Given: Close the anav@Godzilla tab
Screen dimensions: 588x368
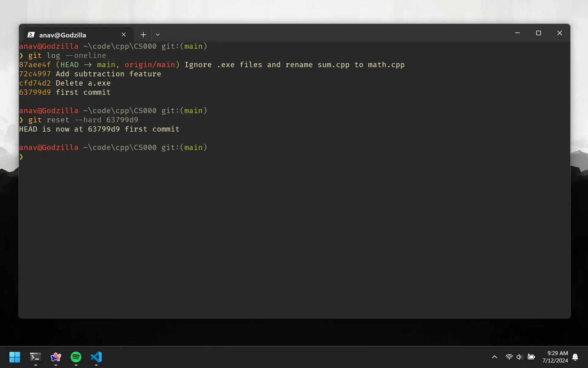Looking at the screenshot, I should click(x=124, y=35).
